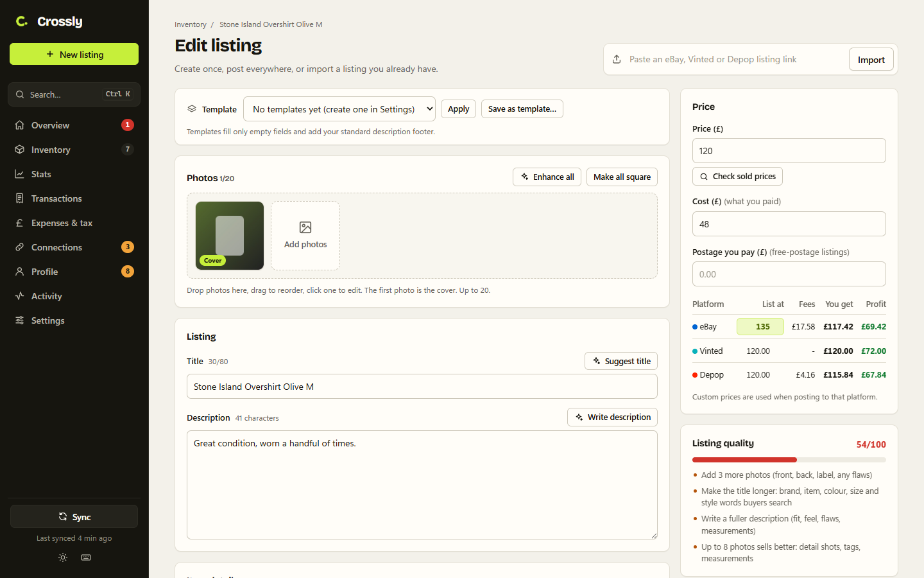Toggle the light theme sun icon
The image size is (924, 578).
[63, 557]
